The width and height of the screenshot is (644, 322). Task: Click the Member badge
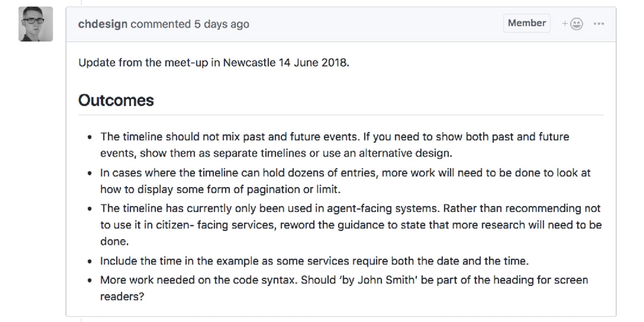[526, 23]
